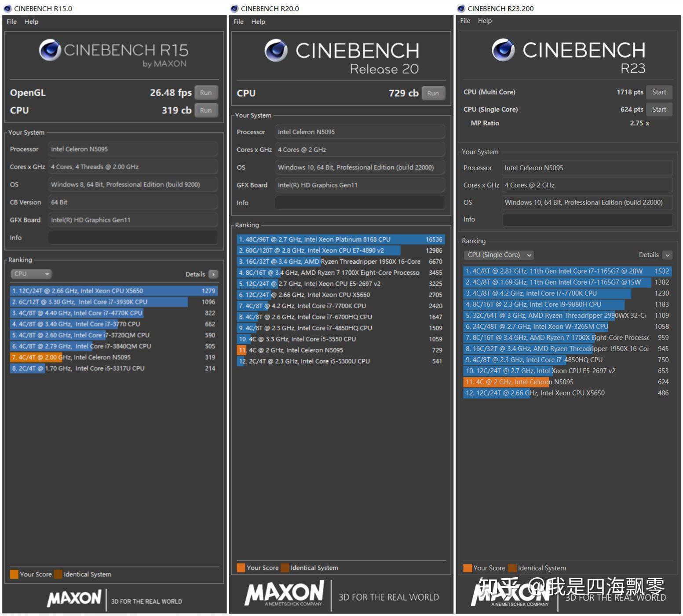
Task: Open the Help menu in Cinebench R15
Action: (31, 22)
